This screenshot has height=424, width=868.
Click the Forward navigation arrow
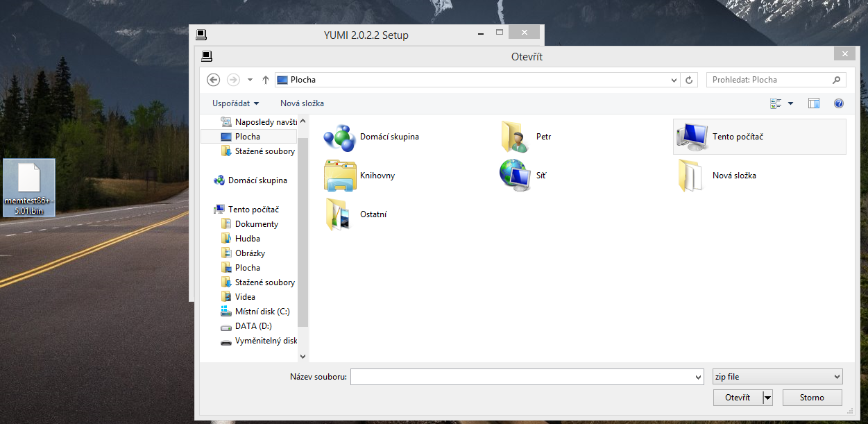tap(234, 80)
